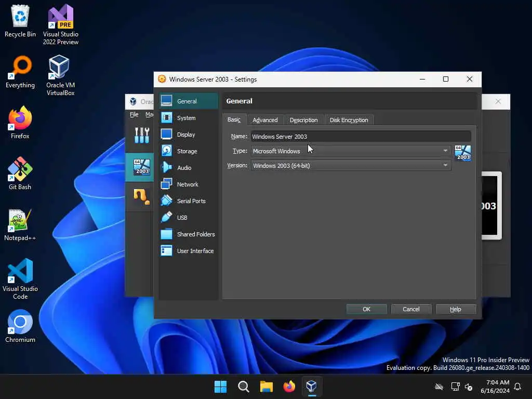
Task: Open System settings category
Action: tap(188, 118)
